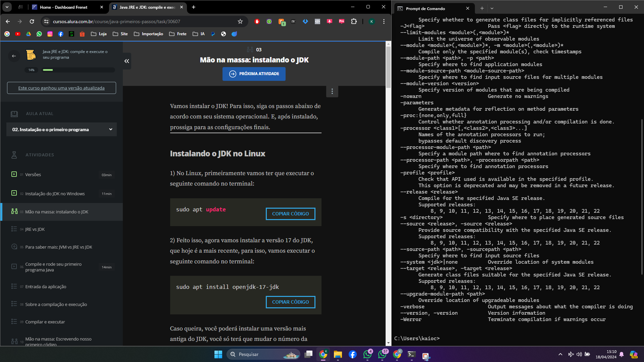This screenshot has width=644, height=362.
Task: Open Este curso ganhou uma versão atualizada link
Action: (61, 88)
